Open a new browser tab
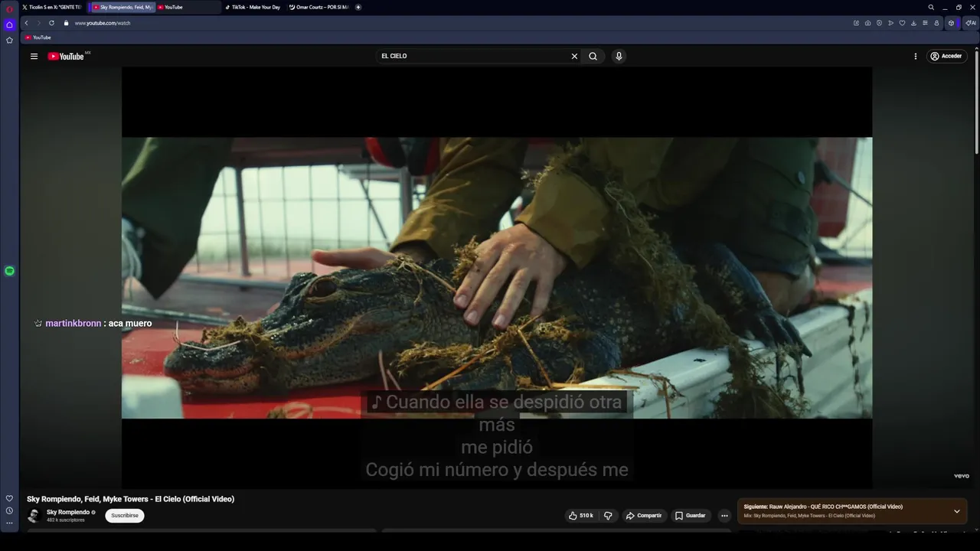 tap(358, 8)
